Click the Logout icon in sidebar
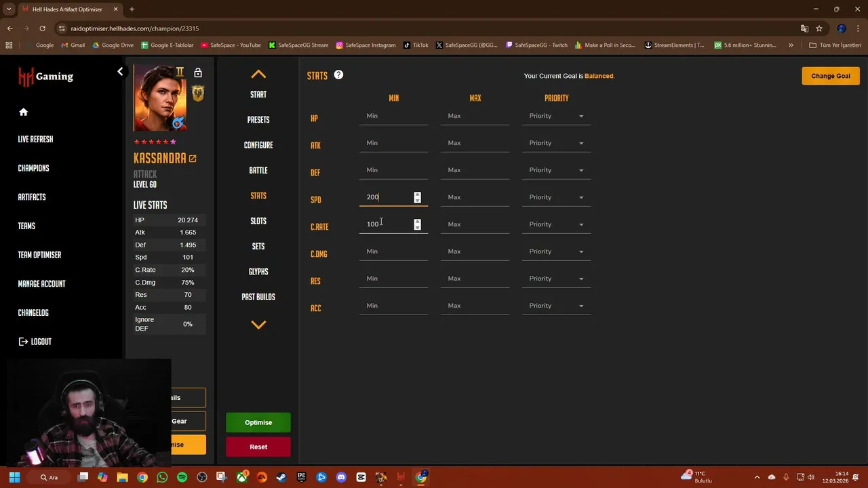This screenshot has width=868, height=488. 24,342
